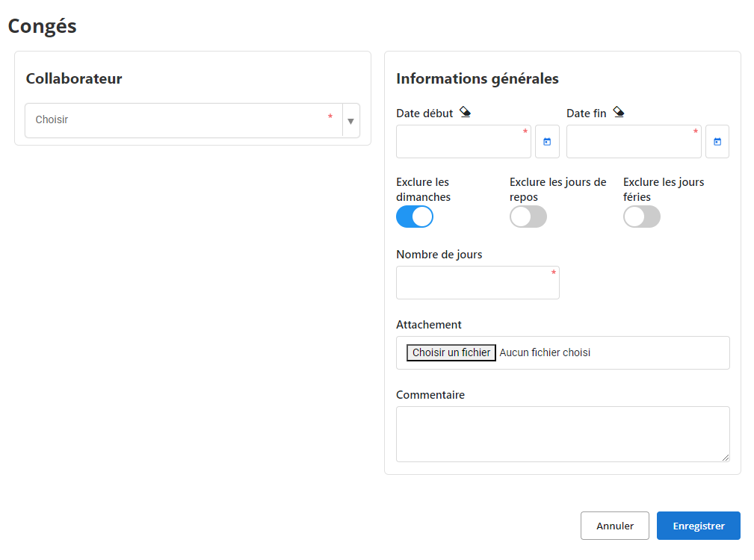754x560 pixels.
Task: Click the Congés page title
Action: coord(43,26)
